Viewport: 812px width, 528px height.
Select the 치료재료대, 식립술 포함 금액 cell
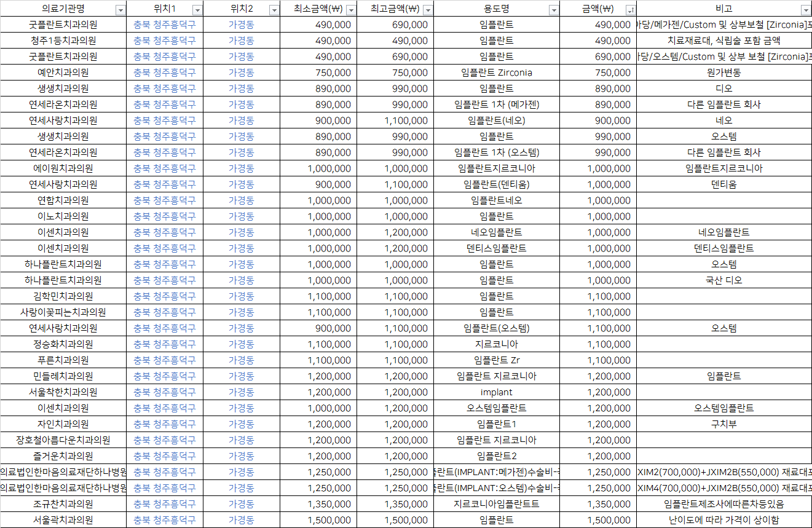tap(724, 41)
